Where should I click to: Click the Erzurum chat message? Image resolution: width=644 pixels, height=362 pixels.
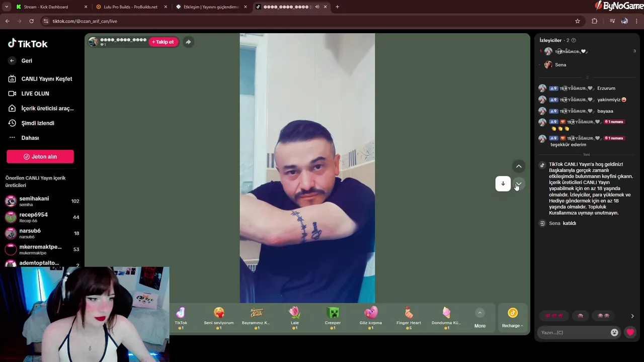click(x=606, y=88)
